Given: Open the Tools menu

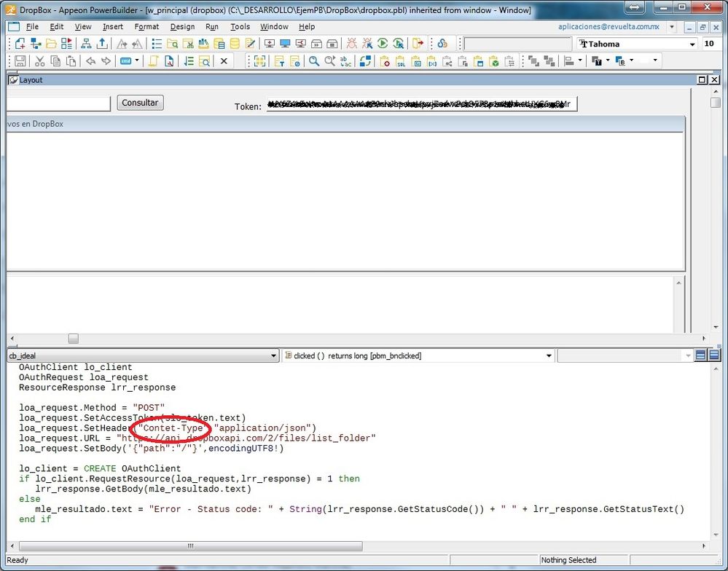Looking at the screenshot, I should [240, 27].
